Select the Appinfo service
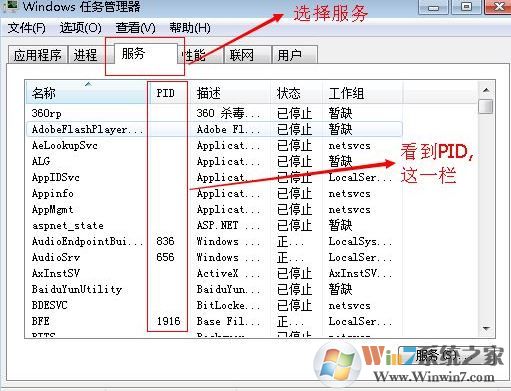 pos(53,193)
